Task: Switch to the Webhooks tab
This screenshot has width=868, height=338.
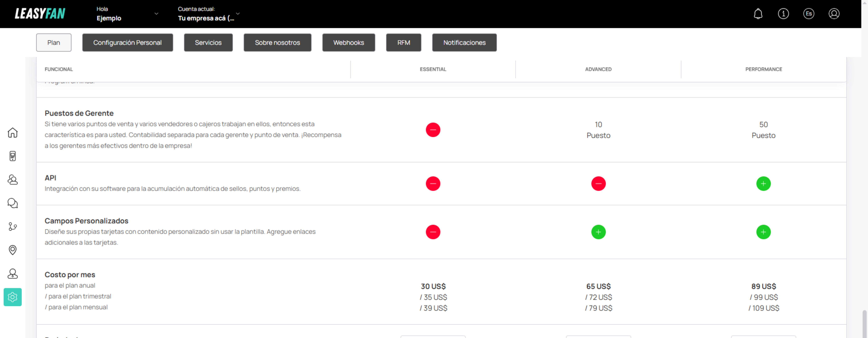Action: [x=348, y=42]
